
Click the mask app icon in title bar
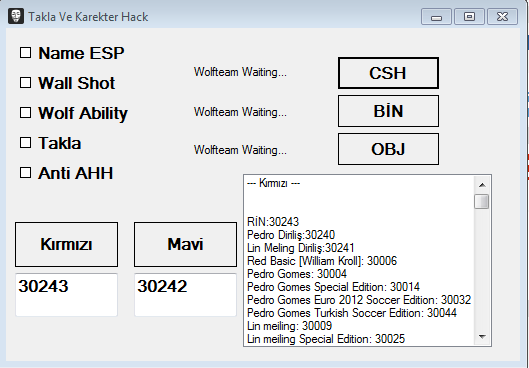point(16,16)
